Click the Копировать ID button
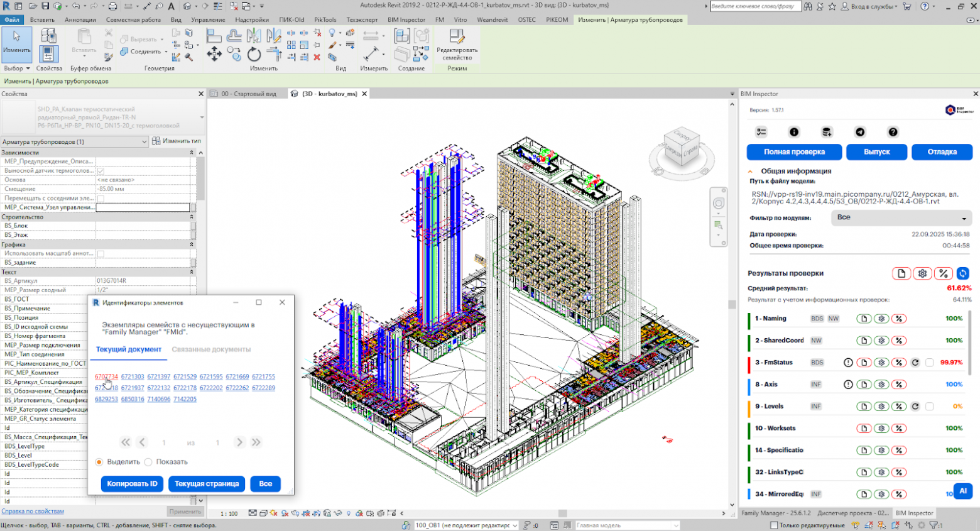 pos(132,484)
